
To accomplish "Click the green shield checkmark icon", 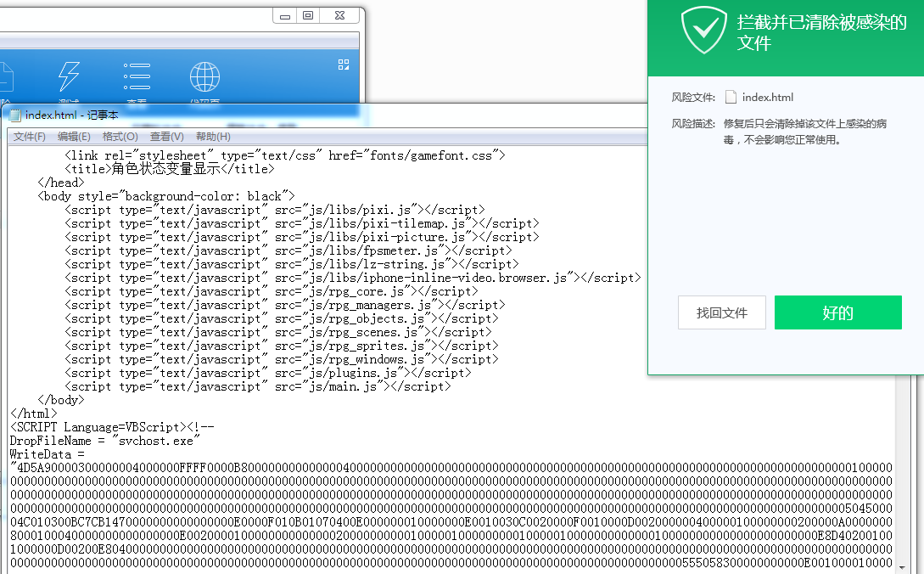I will pyautogui.click(x=703, y=30).
